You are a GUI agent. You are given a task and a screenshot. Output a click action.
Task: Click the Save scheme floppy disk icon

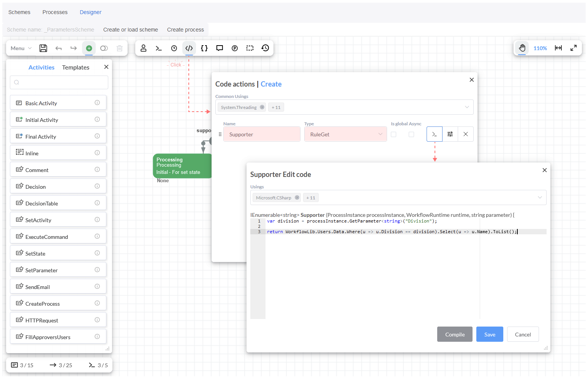click(x=43, y=48)
